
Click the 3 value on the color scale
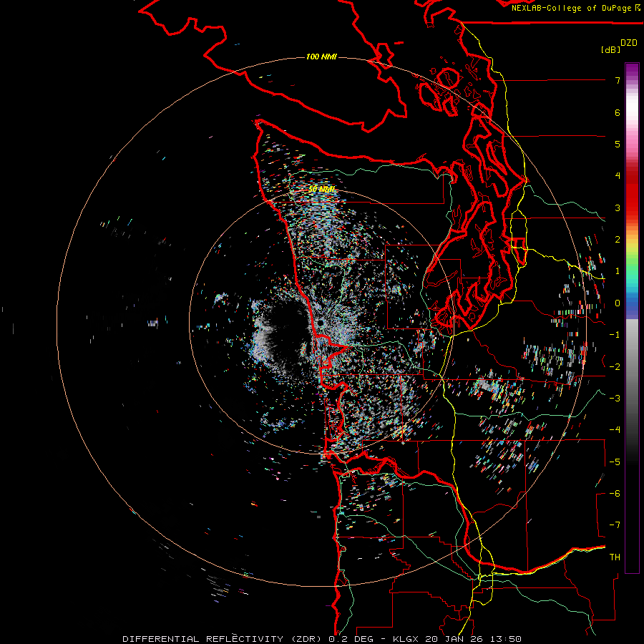[618, 208]
